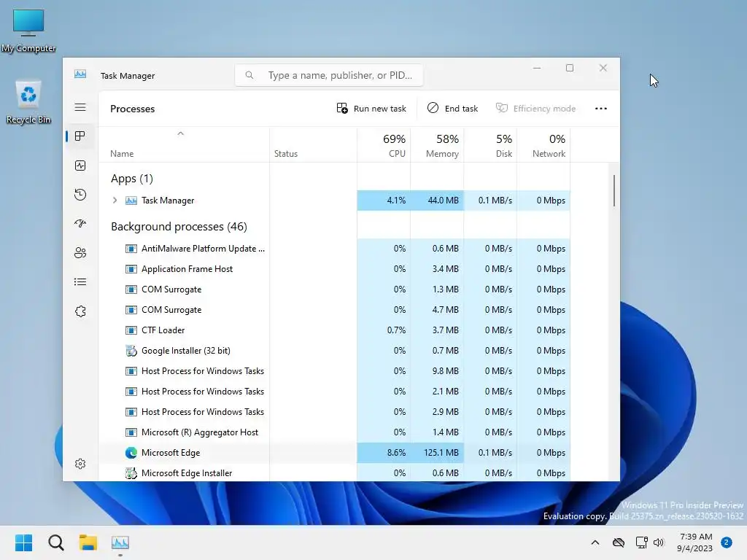
Task: Click the vertical scrollbar thumb in process list
Action: [614, 190]
